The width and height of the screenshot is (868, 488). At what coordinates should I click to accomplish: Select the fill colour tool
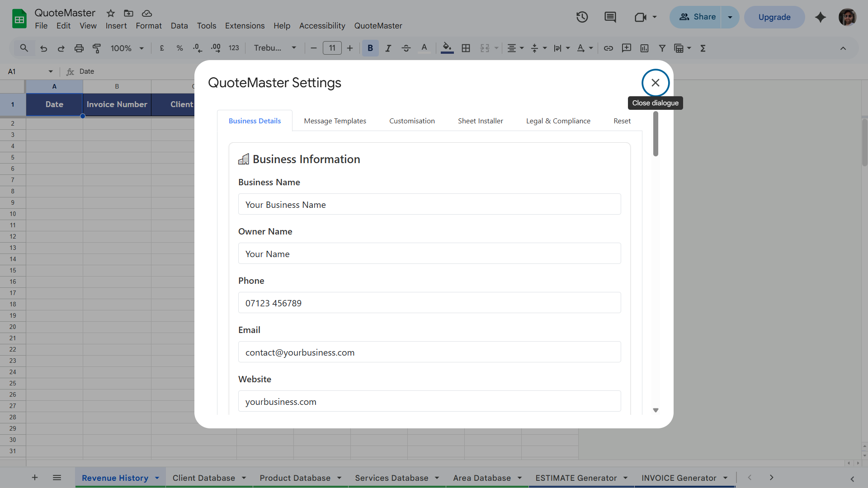point(447,48)
